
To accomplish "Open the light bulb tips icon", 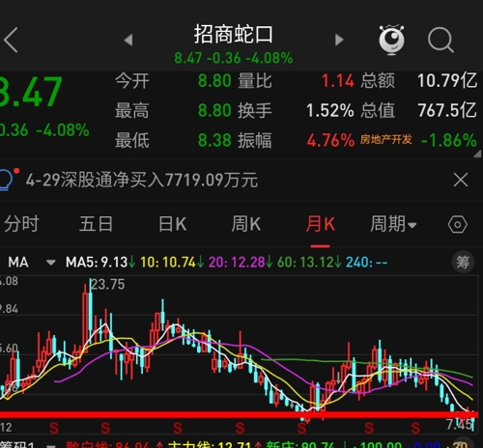I will pyautogui.click(x=8, y=179).
